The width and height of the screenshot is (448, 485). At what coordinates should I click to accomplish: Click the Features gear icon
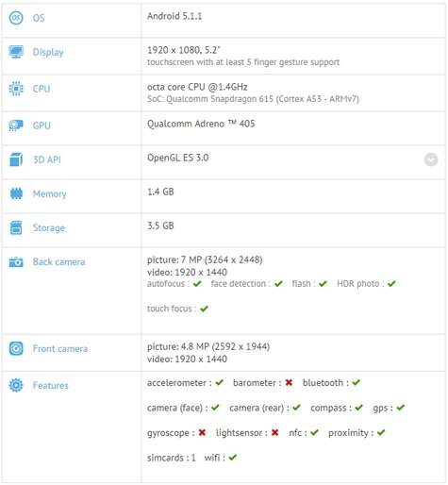pos(16,385)
